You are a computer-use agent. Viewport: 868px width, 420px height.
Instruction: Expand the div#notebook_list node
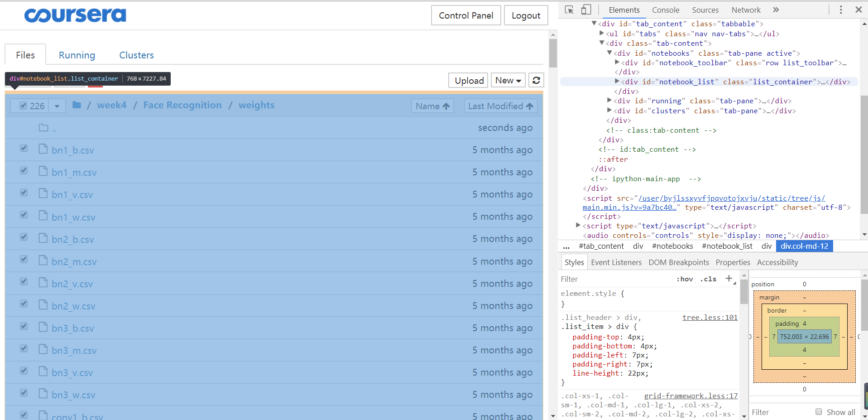[x=617, y=82]
